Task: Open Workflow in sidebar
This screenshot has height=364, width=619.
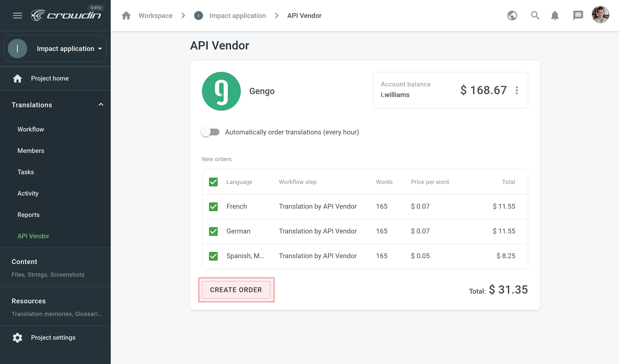Action: 31,129
